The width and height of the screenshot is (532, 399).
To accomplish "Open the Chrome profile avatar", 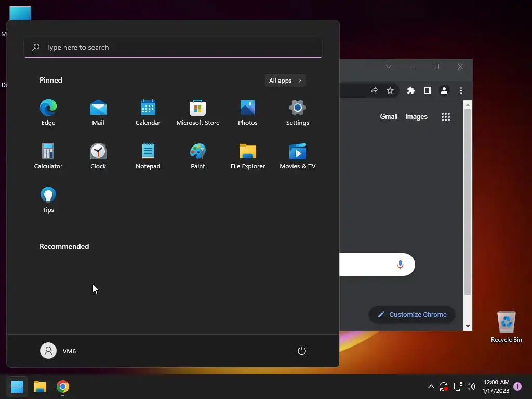I will click(x=444, y=90).
